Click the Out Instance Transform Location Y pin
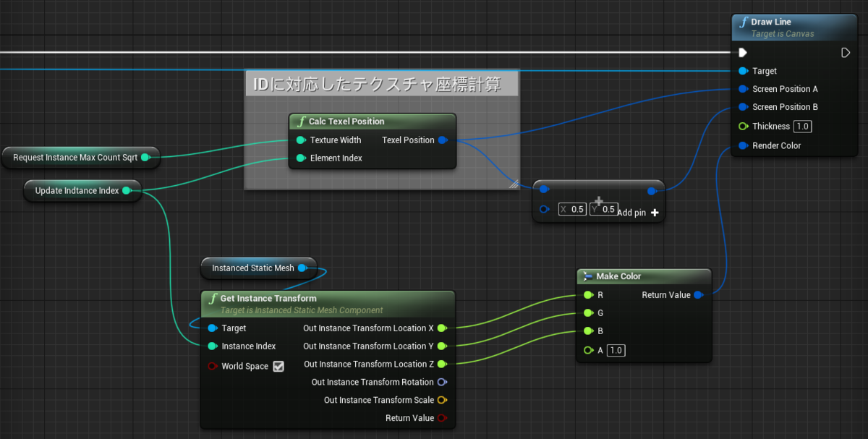The width and height of the screenshot is (868, 439). pyautogui.click(x=442, y=346)
